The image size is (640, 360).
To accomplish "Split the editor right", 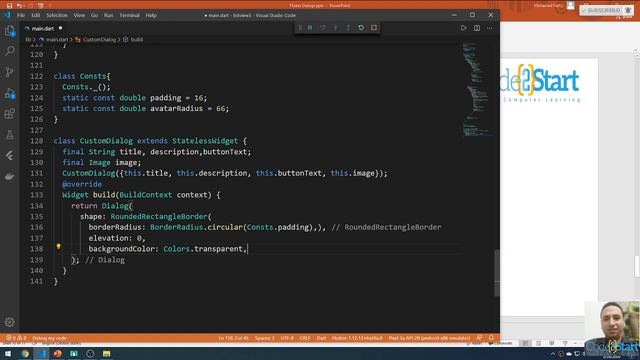I will pos(477,28).
